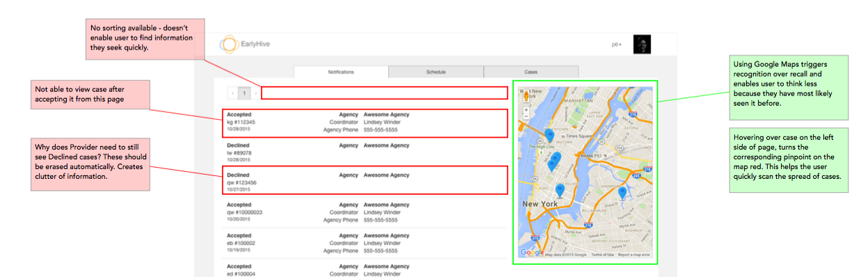Open Terms of Use map link
The image size is (868, 277).
602,255
